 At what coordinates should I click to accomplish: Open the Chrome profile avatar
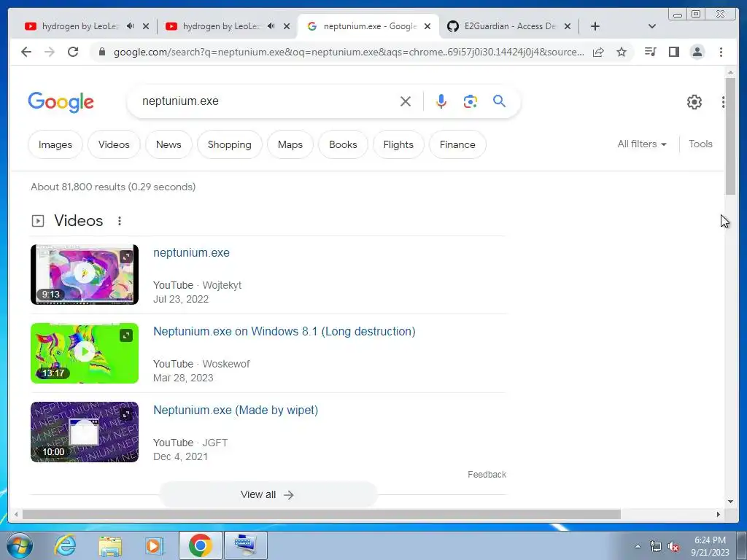click(x=697, y=52)
